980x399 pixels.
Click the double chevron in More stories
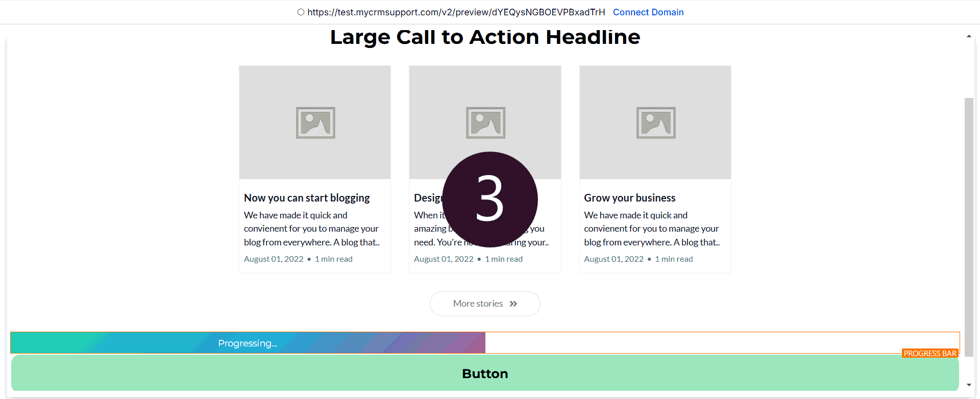click(x=513, y=304)
